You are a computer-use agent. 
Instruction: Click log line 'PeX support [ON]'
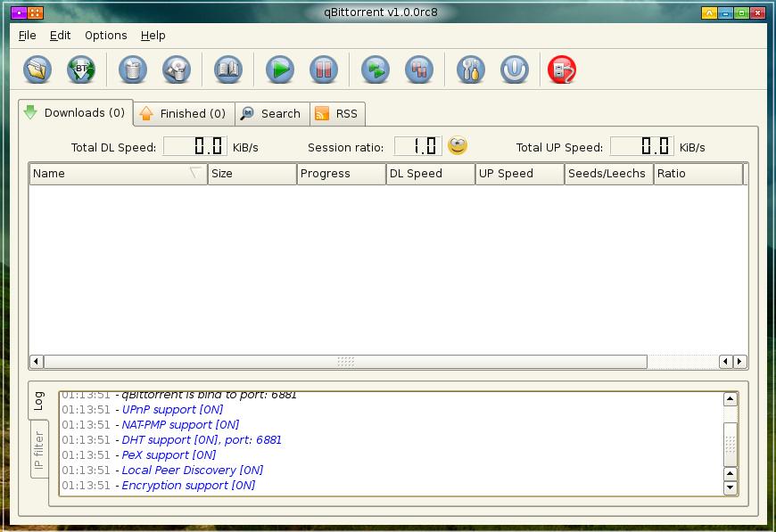click(x=169, y=454)
